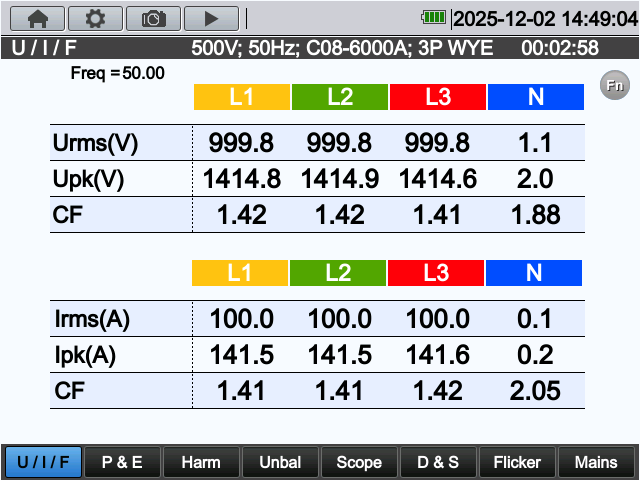Click the Urms(V) row label

(x=96, y=143)
